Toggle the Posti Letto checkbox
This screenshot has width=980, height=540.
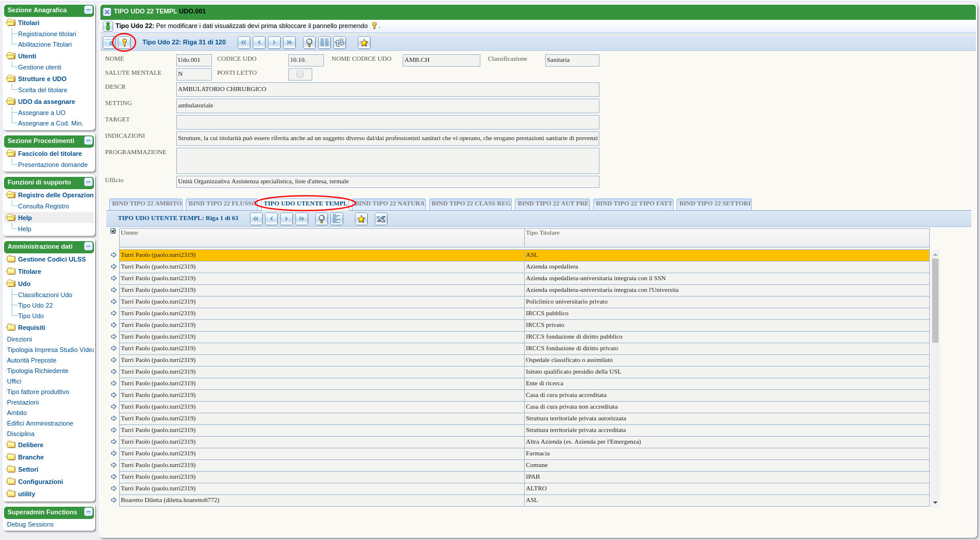[300, 74]
